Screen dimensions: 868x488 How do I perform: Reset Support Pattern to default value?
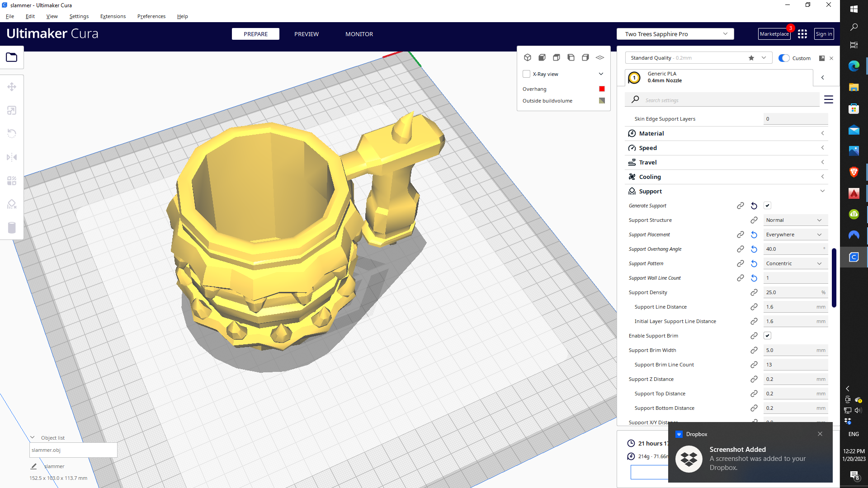pyautogui.click(x=754, y=263)
